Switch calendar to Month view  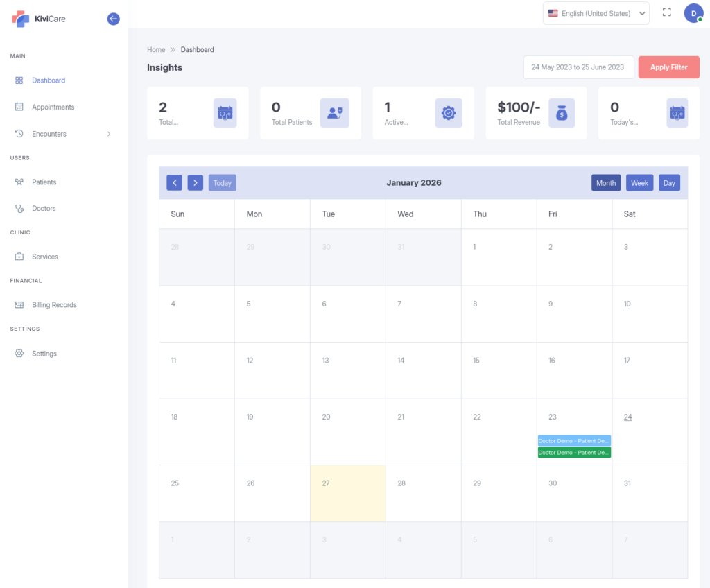pos(605,183)
